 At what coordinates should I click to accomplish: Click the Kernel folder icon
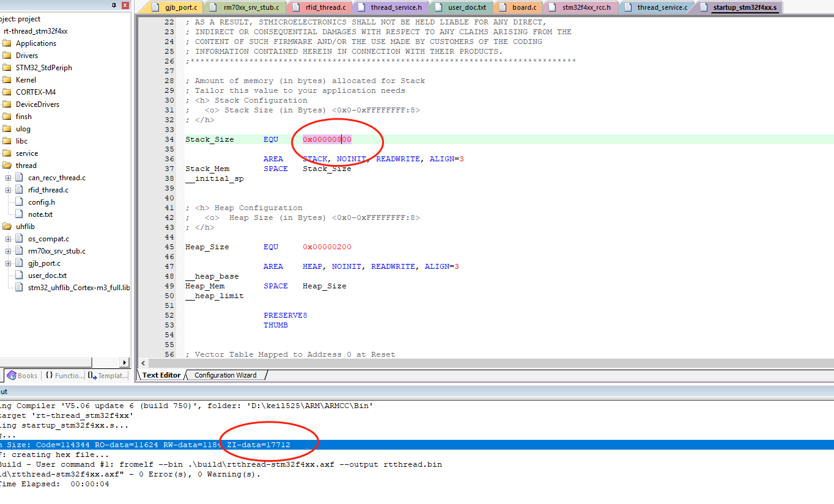point(7,80)
